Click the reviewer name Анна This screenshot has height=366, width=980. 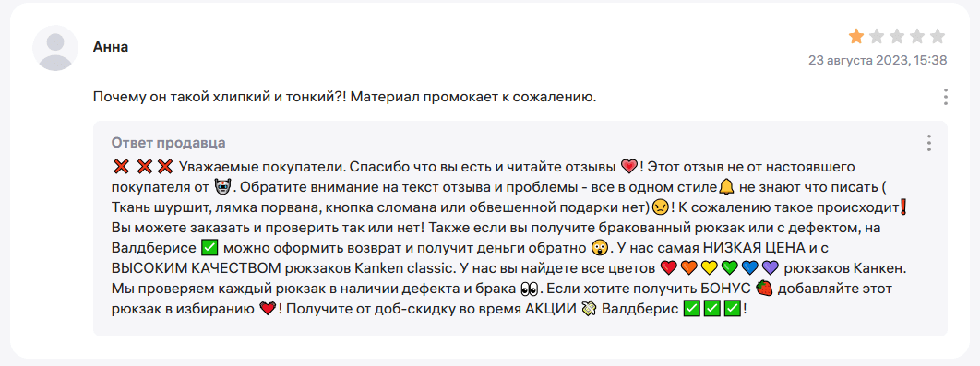(x=111, y=47)
